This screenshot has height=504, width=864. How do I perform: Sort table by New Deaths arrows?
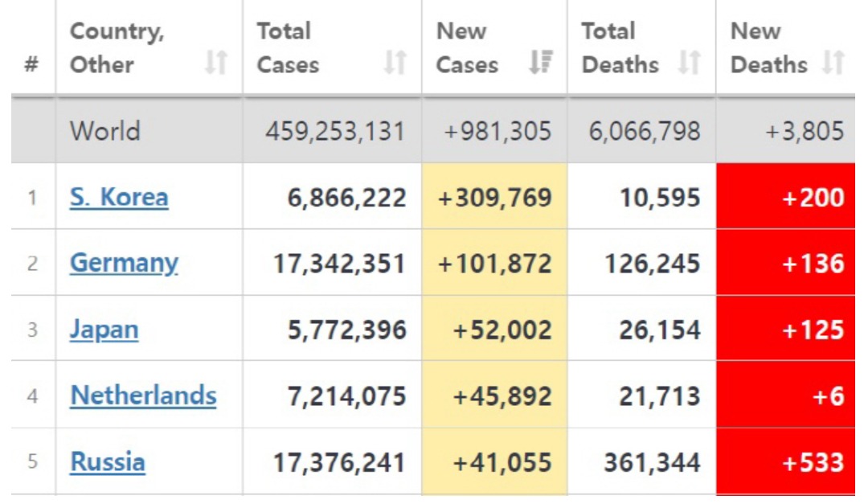pyautogui.click(x=833, y=62)
